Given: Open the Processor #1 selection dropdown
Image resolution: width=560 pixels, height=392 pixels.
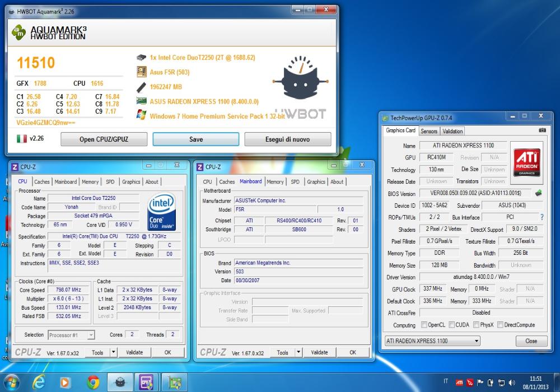Looking at the screenshot, I should click(71, 335).
